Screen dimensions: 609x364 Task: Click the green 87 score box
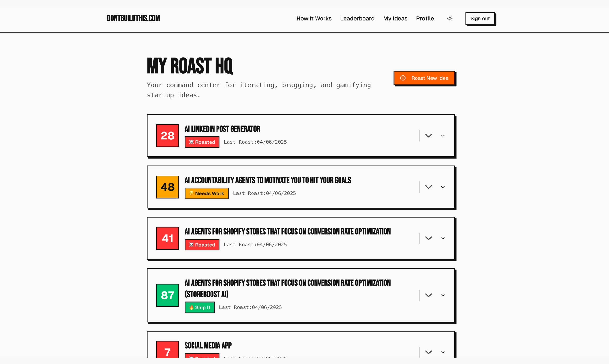click(167, 295)
